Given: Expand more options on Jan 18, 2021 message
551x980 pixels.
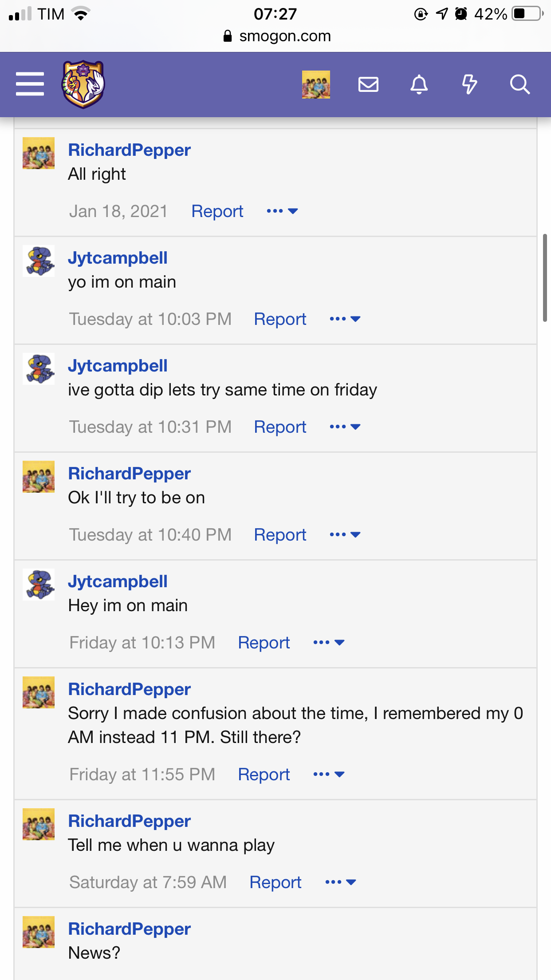Looking at the screenshot, I should 282,211.
